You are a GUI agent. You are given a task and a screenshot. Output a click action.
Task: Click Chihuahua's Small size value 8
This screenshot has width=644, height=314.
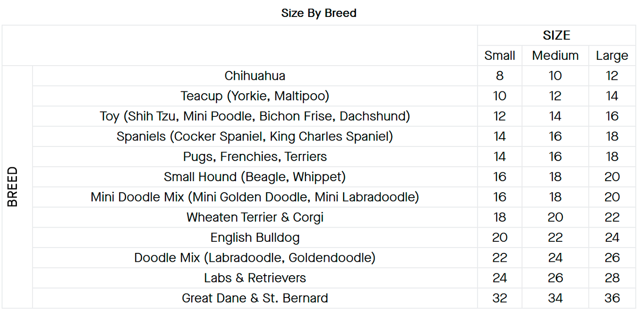500,76
